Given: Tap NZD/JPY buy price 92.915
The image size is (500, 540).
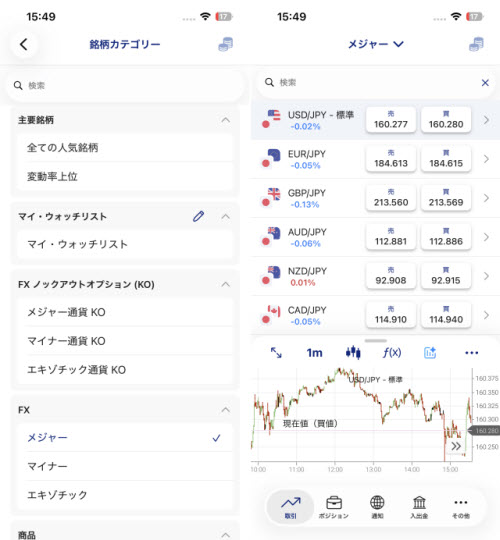Looking at the screenshot, I should (x=446, y=276).
